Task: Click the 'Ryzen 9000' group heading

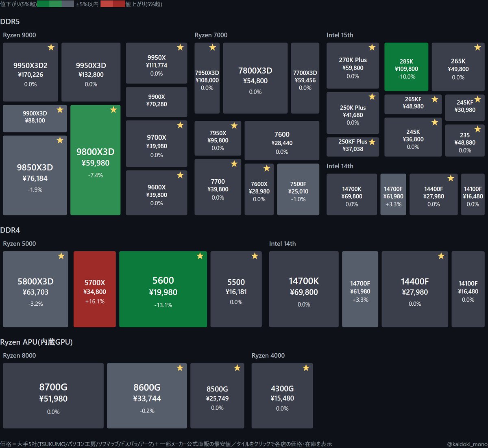Action: click(20, 35)
